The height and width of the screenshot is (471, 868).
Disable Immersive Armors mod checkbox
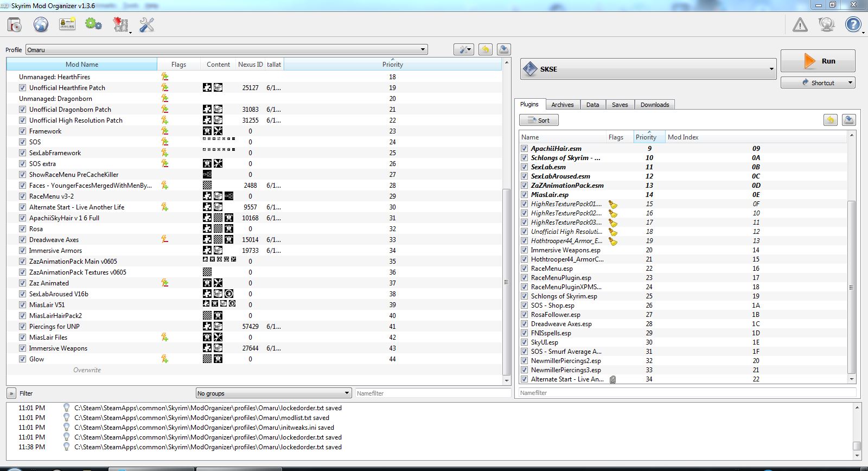pos(22,250)
